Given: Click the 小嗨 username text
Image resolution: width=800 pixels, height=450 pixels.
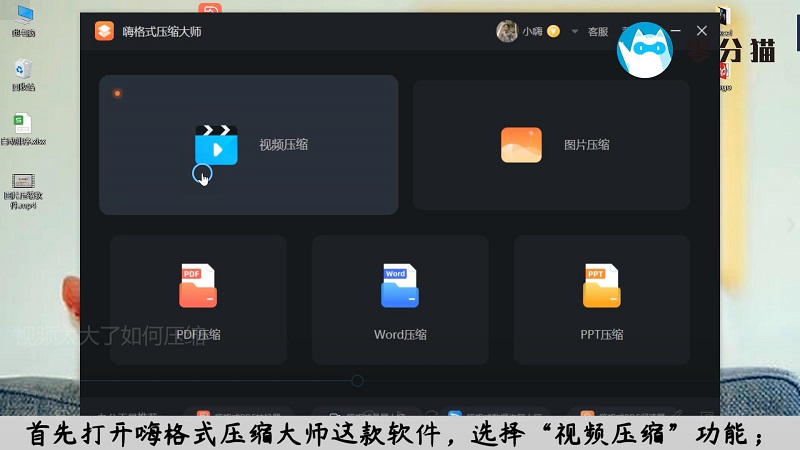Looking at the screenshot, I should click(533, 31).
